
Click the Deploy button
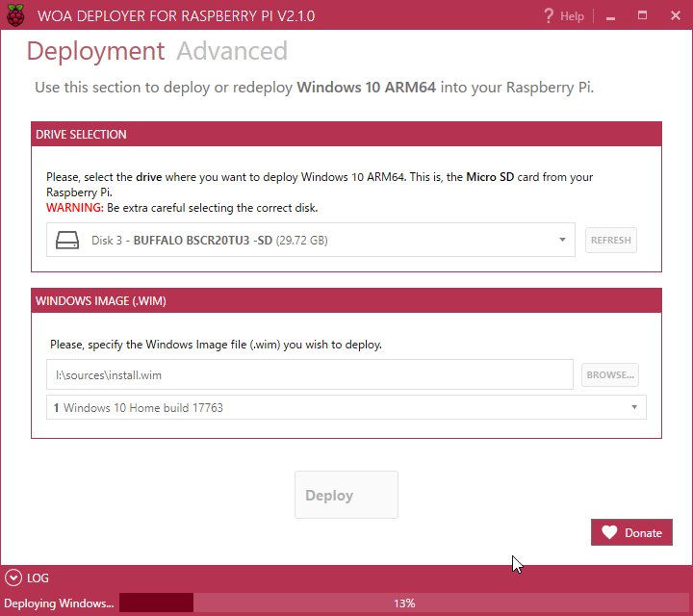[346, 495]
